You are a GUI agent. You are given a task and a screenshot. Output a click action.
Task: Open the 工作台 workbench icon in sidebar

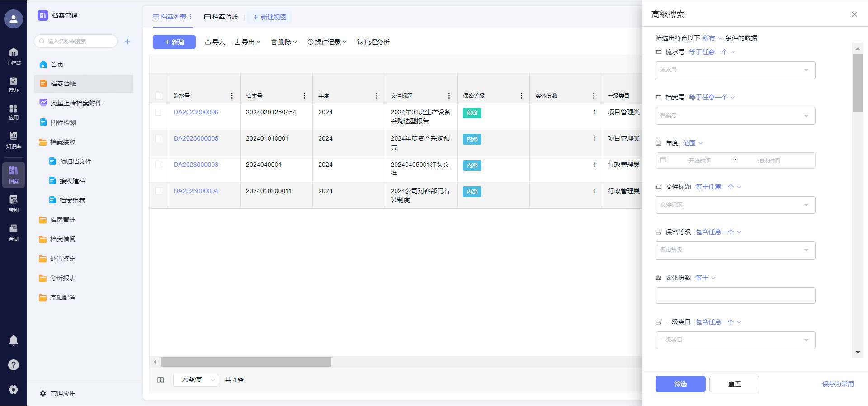(14, 56)
